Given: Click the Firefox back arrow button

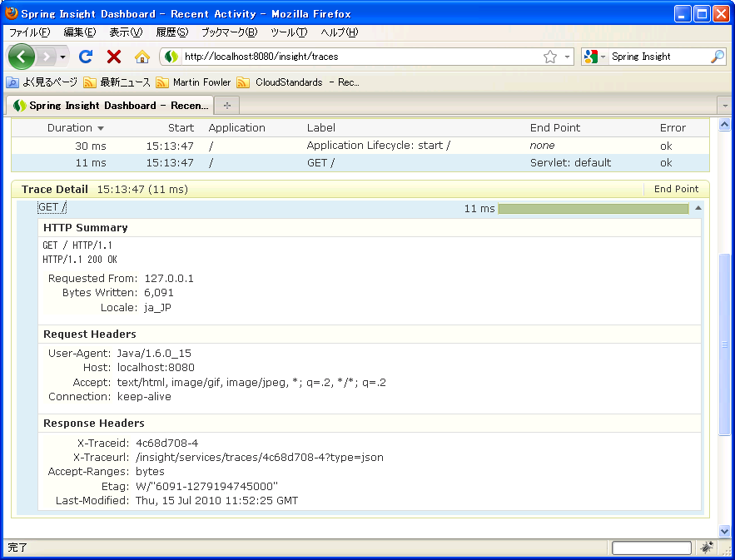Looking at the screenshot, I should (21, 57).
